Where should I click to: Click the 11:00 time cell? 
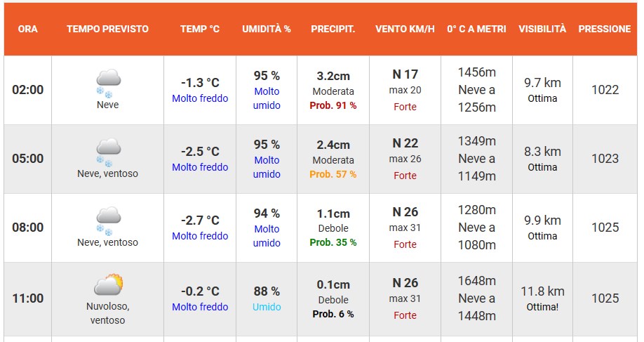pos(28,298)
